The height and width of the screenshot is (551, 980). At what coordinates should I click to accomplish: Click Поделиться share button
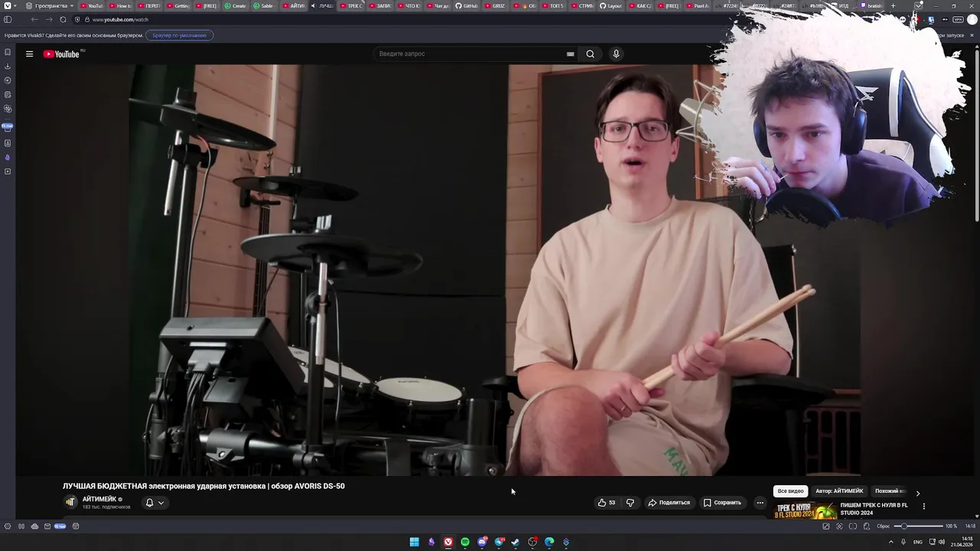(669, 503)
